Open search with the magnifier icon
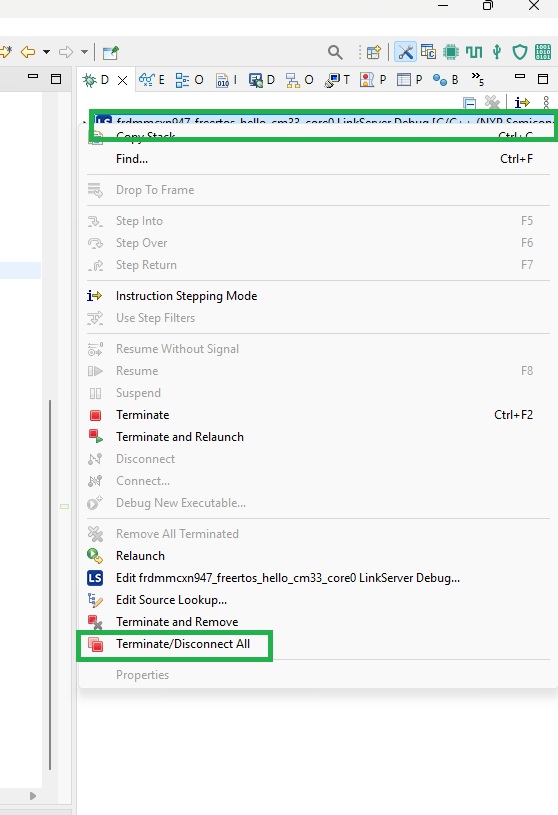This screenshot has width=558, height=815. (335, 52)
